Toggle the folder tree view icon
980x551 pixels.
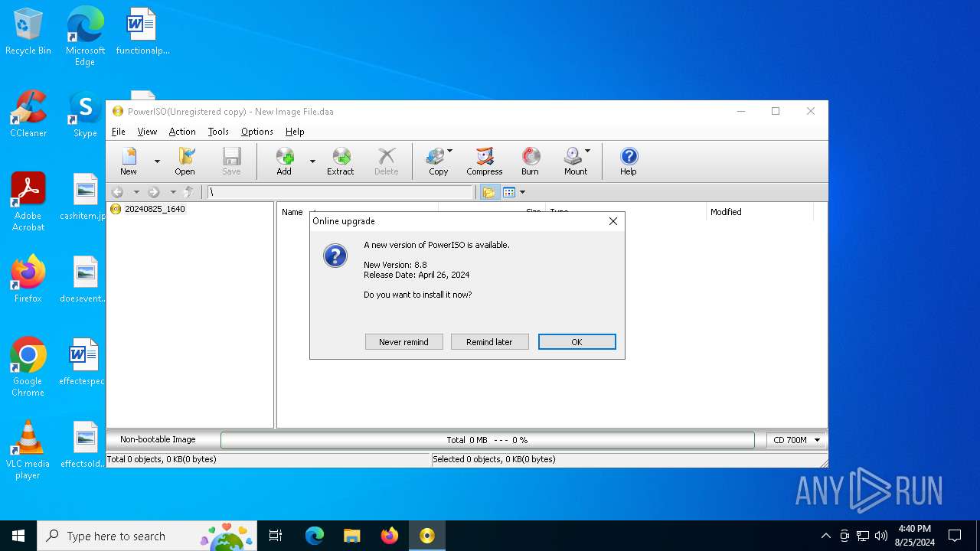point(488,192)
